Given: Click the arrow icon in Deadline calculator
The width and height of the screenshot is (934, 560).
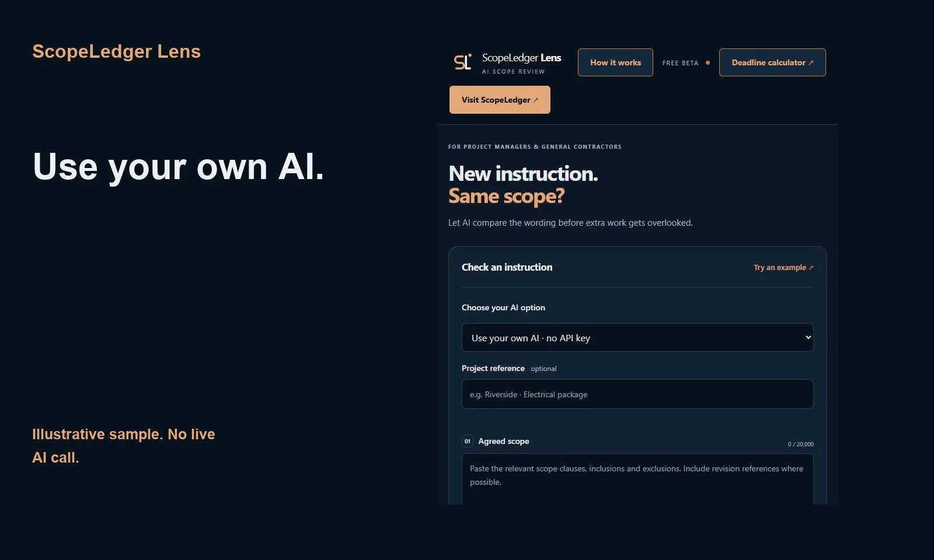Looking at the screenshot, I should (811, 63).
